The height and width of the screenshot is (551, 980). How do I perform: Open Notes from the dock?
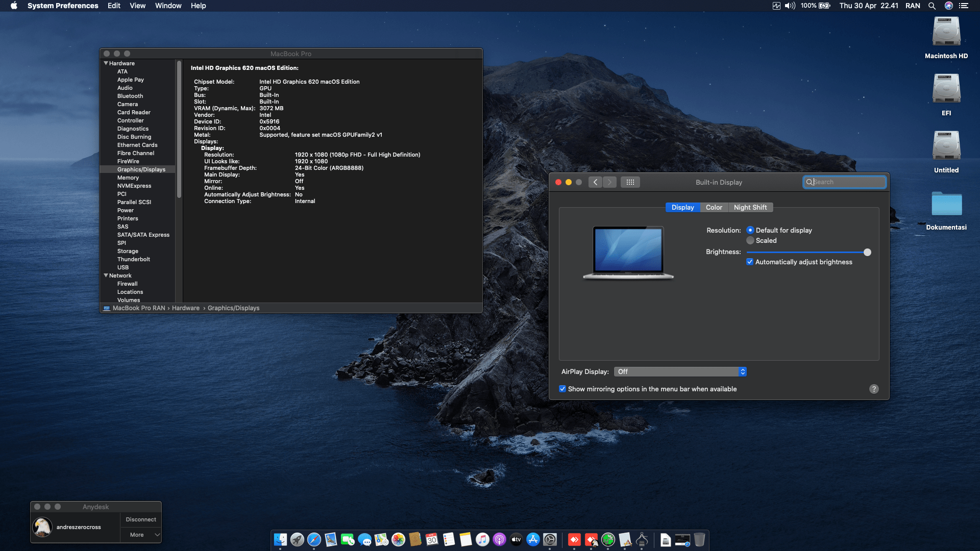coord(465,539)
